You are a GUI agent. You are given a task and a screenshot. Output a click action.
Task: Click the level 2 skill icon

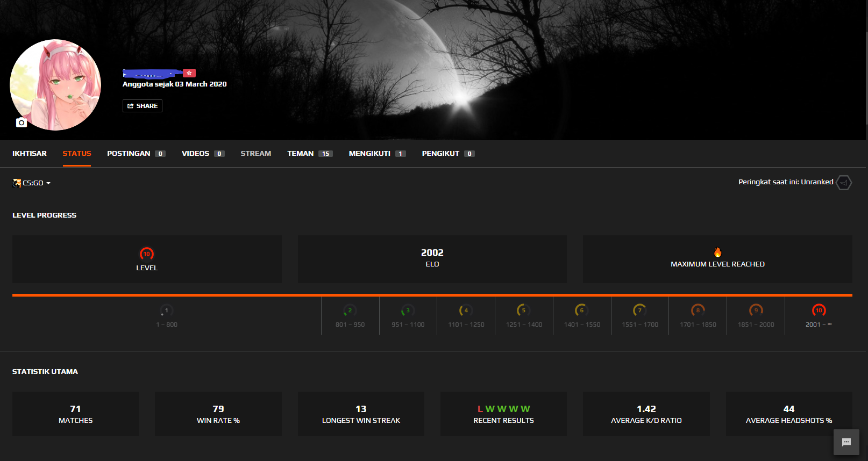click(x=350, y=310)
